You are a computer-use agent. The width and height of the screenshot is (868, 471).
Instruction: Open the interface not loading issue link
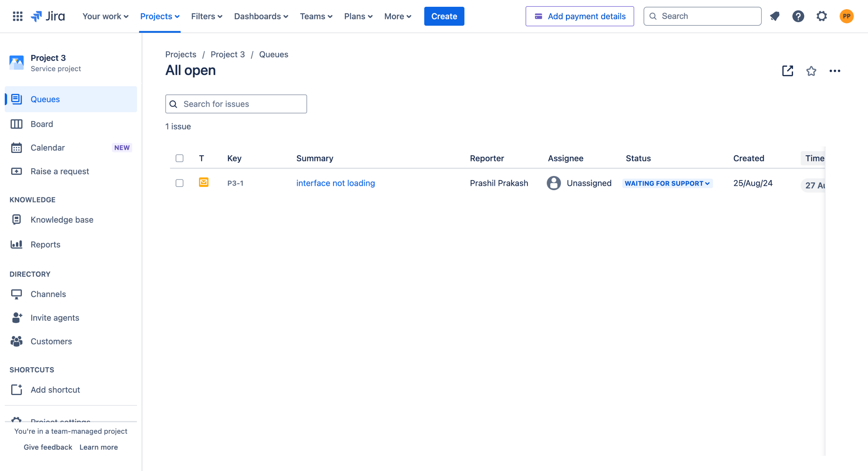coord(335,183)
